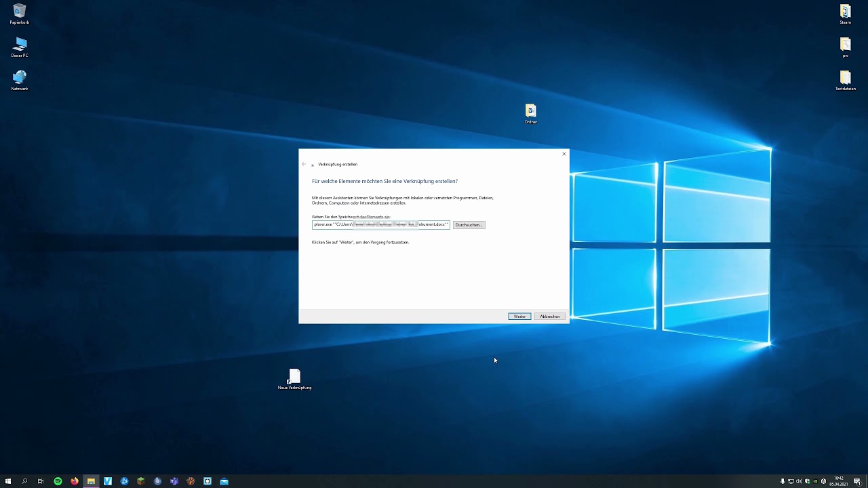Viewport: 868px width, 488px height.
Task: Open the network status tray icon
Action: 791,481
